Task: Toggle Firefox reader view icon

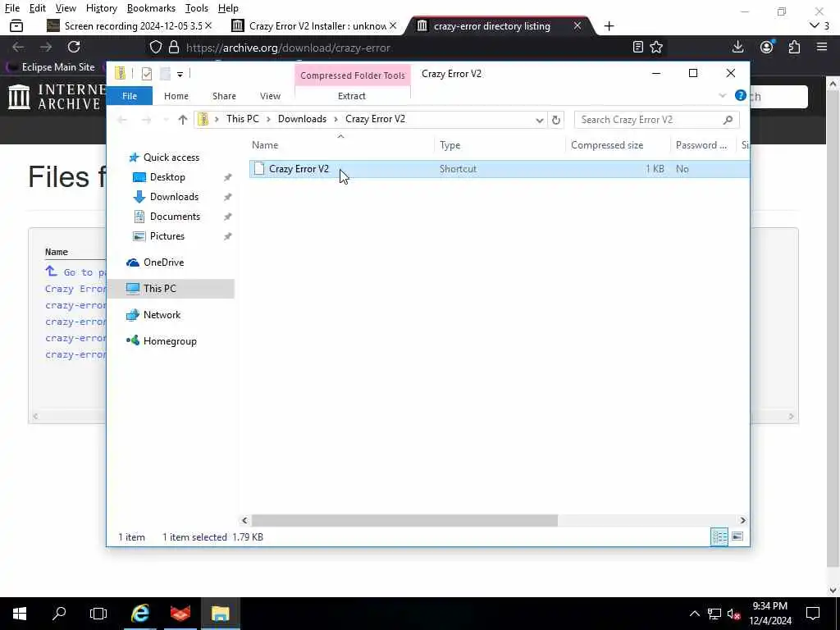Action: click(637, 47)
